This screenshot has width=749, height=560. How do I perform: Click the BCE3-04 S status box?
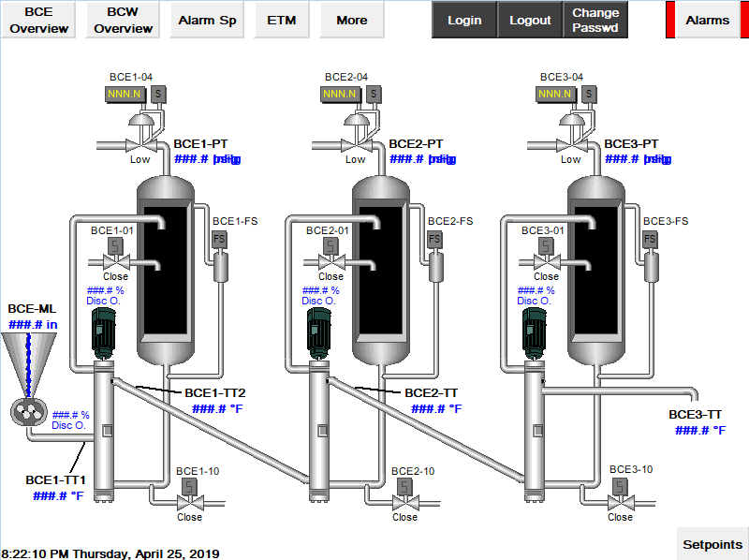590,95
